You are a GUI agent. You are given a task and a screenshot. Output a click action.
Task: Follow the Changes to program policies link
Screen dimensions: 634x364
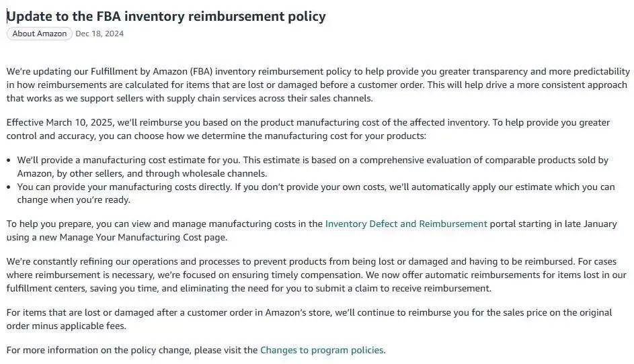point(322,350)
